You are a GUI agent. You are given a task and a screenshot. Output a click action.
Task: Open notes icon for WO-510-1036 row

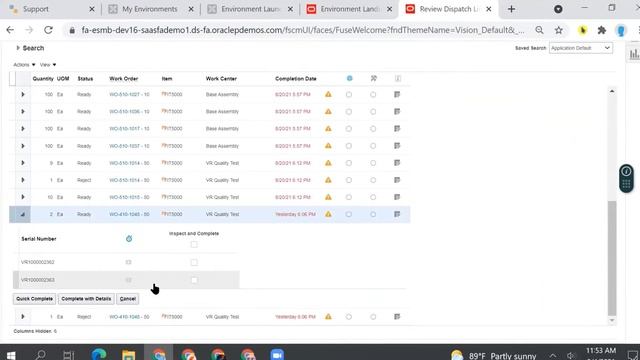pos(397,111)
